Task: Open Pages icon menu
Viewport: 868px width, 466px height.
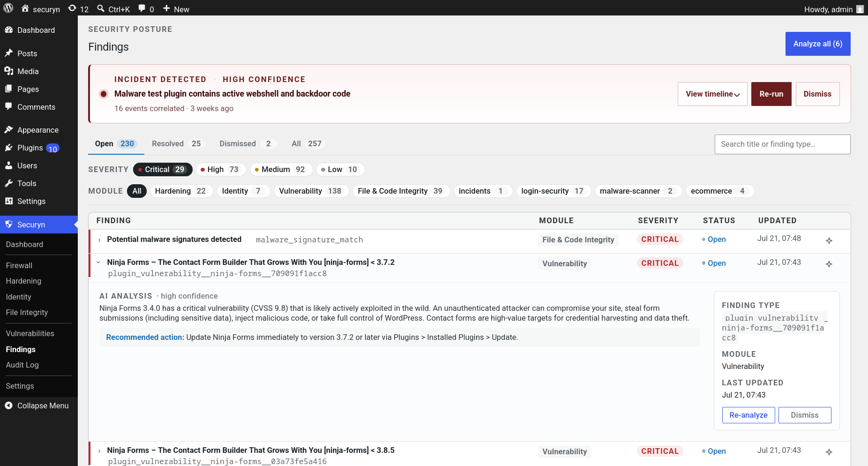Action: tap(8, 89)
